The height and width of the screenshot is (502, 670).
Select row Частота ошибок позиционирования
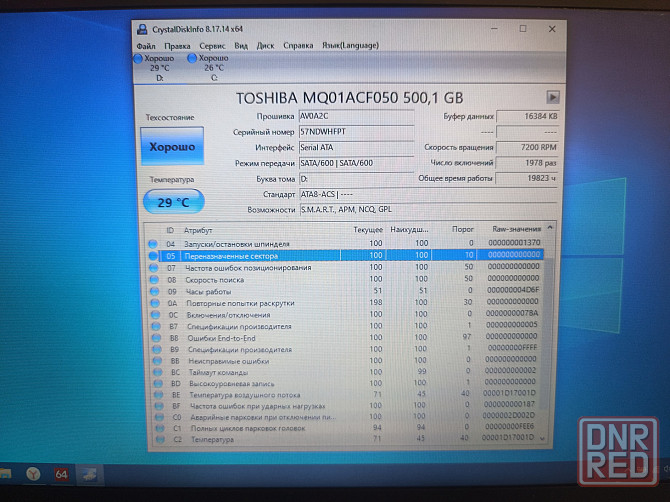coord(345,267)
